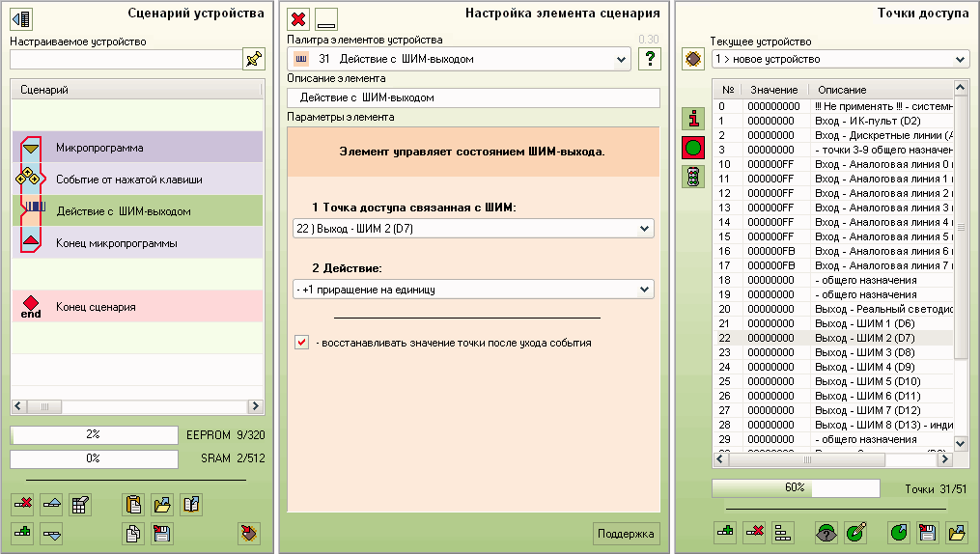This screenshot has height=554, width=980.
Task: Click the green circle pencil edit icon
Action: coord(855,532)
